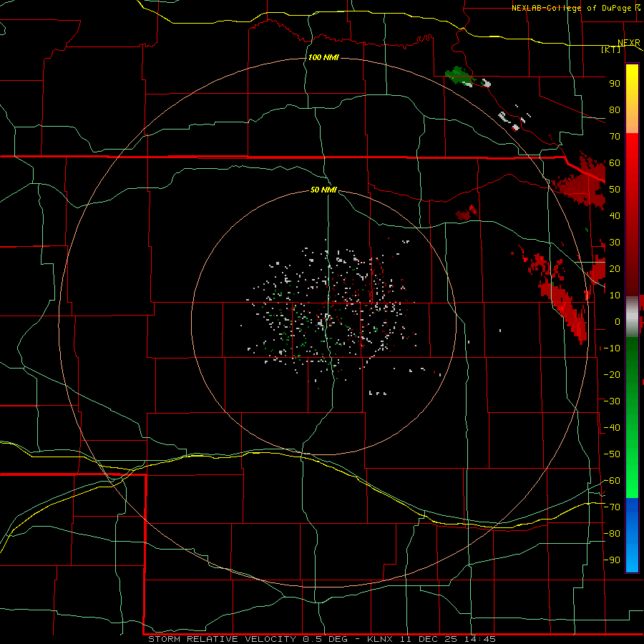
Task: Select the positive 30 knot scale label
Action: click(615, 243)
